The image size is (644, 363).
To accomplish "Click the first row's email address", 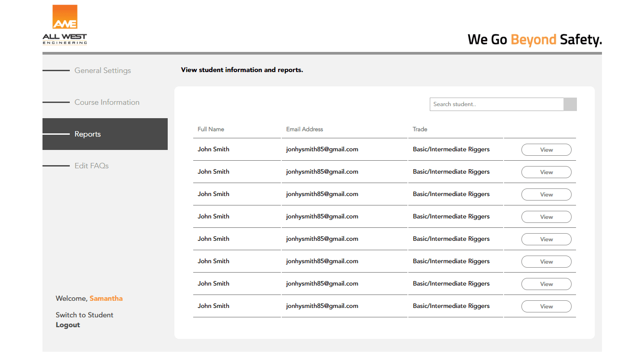I will tap(322, 149).
